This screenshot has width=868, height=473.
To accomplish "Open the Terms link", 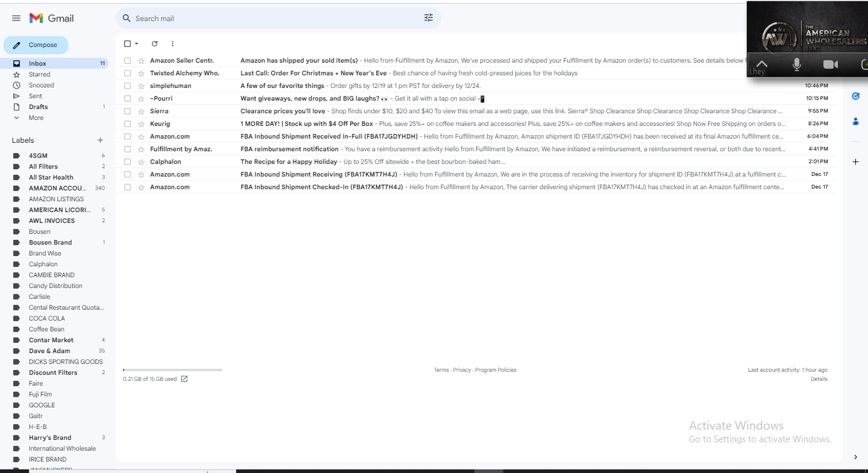I will (441, 370).
